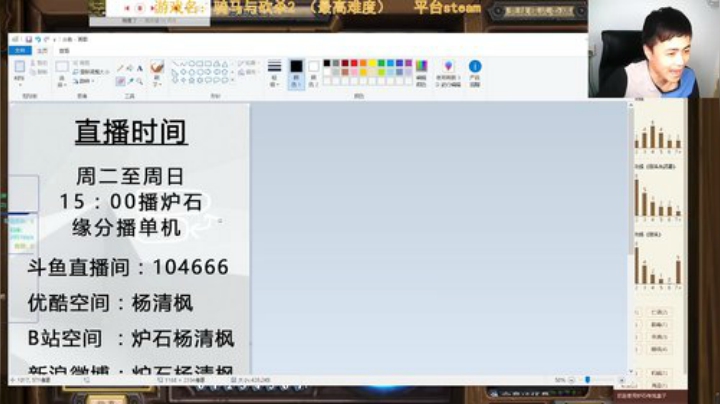Select the Curve shape
The height and width of the screenshot is (404, 720).
click(x=183, y=64)
